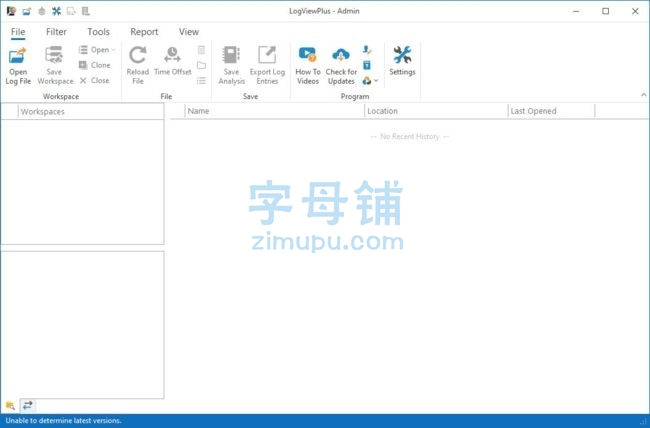The image size is (650, 428).
Task: Click the Open Log File ribbon button
Action: 18,66
